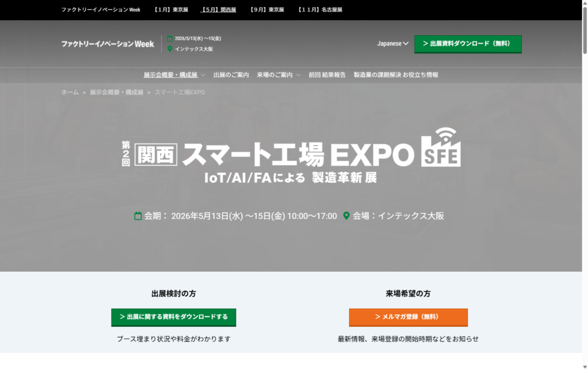
Task: Open the Japanese language dropdown
Action: pyautogui.click(x=393, y=44)
